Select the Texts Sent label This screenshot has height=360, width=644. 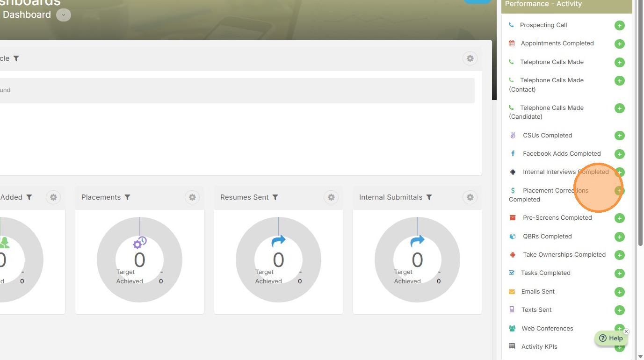[x=536, y=310]
